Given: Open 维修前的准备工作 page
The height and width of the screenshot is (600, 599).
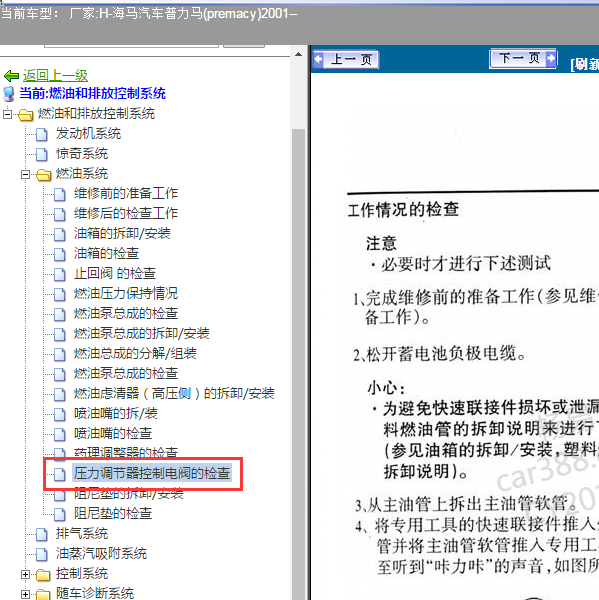Looking at the screenshot, I should pos(126,193).
